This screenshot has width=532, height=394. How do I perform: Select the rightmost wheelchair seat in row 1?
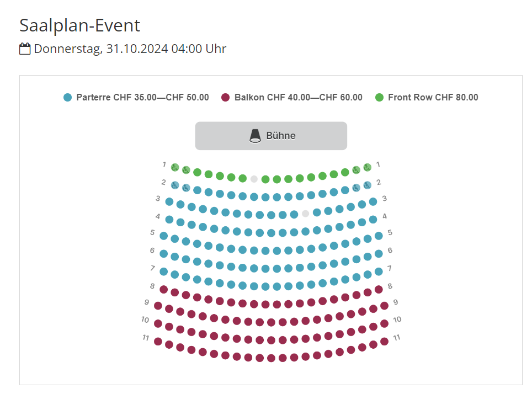[367, 167]
